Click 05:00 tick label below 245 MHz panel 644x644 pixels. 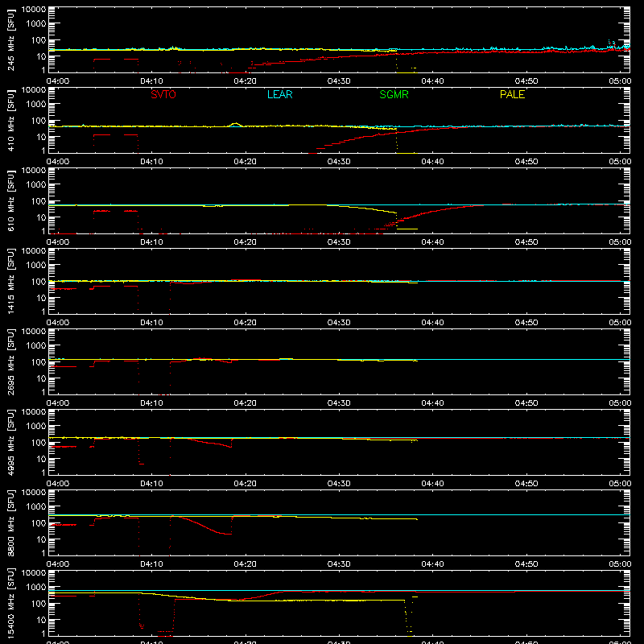[620, 81]
